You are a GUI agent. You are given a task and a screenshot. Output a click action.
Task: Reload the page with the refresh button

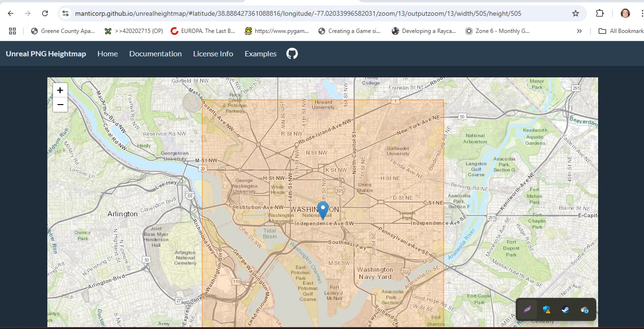coord(45,13)
